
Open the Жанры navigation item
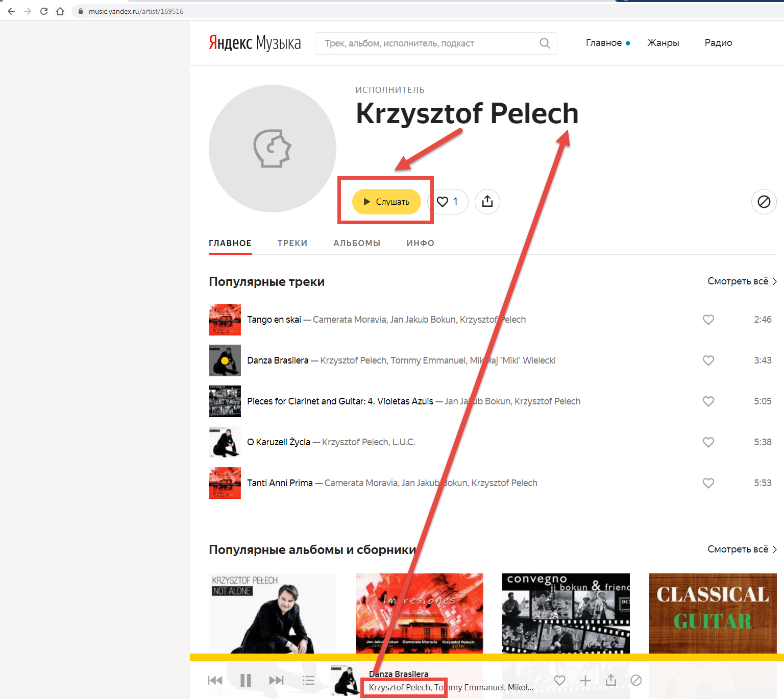pyautogui.click(x=663, y=43)
